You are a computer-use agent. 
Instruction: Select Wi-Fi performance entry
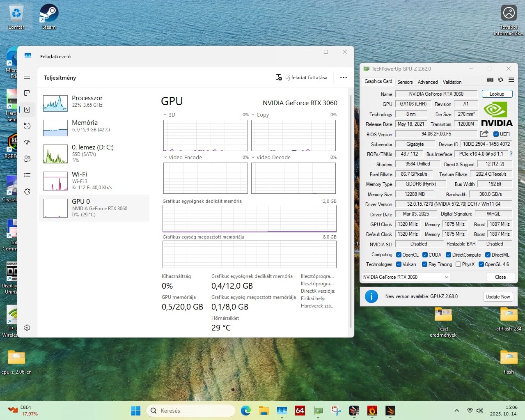pos(94,180)
